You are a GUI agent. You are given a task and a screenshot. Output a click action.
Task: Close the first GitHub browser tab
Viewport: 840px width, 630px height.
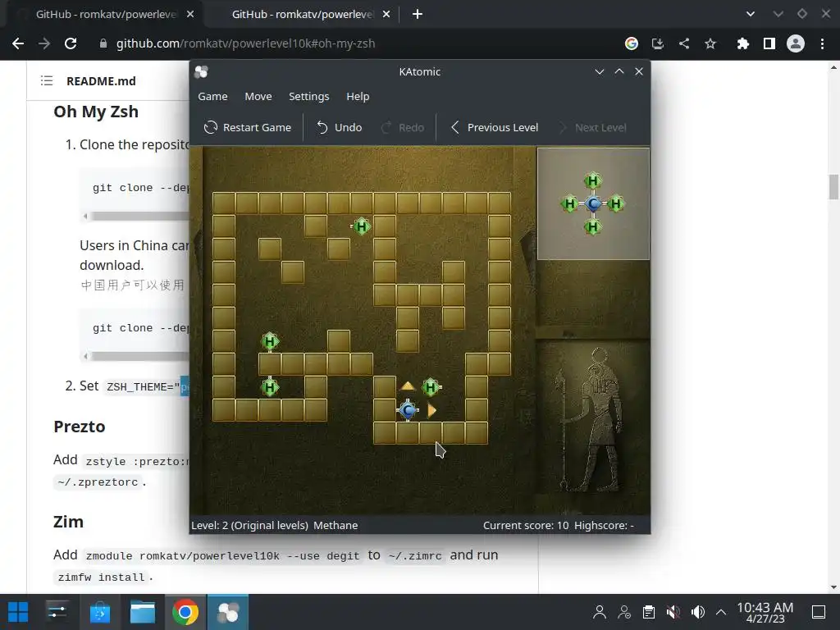coord(190,15)
